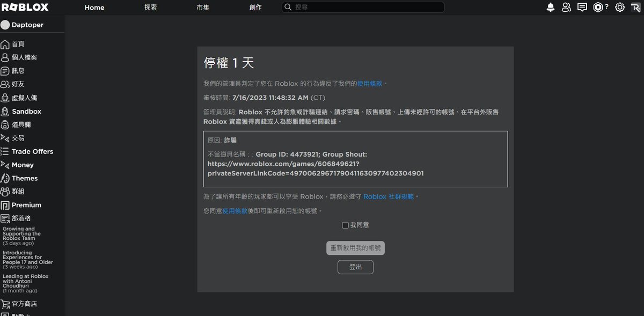This screenshot has height=316, width=644.
Task: Open the Robux balance icon
Action: 598,7
